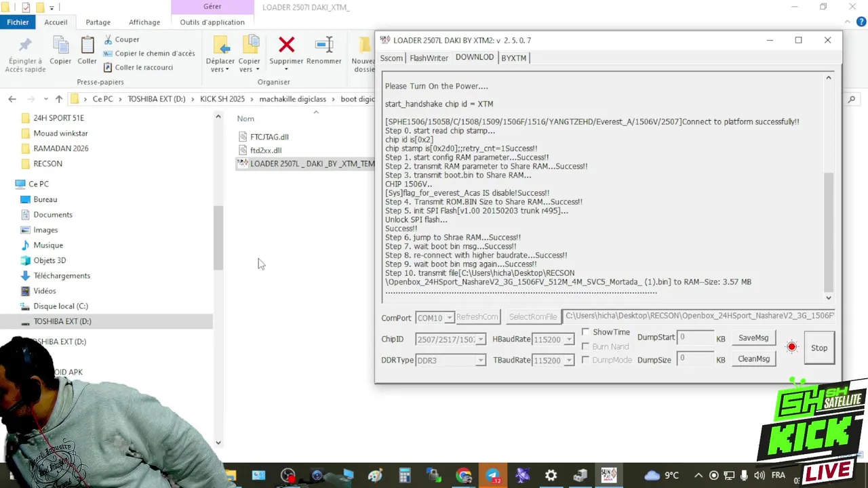The height and width of the screenshot is (488, 868).
Task: Enable the ShowTime checkbox
Action: click(x=585, y=332)
